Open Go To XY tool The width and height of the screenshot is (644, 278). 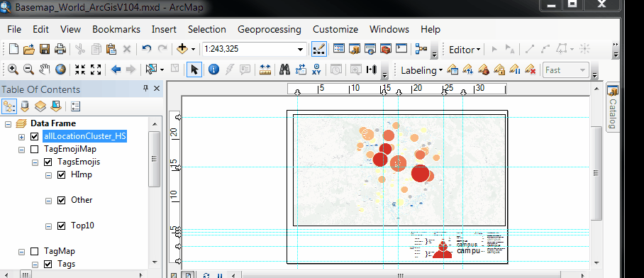click(x=316, y=69)
